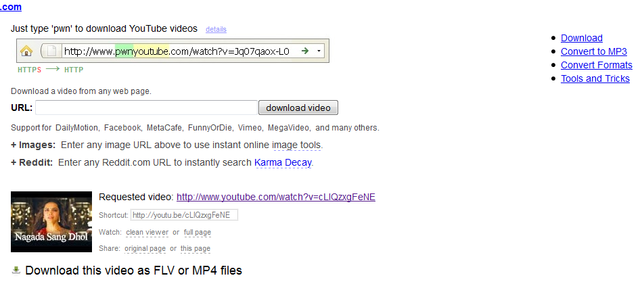Image resolution: width=644 pixels, height=282 pixels.
Task: Click the '+ Images:' label text
Action: click(33, 145)
